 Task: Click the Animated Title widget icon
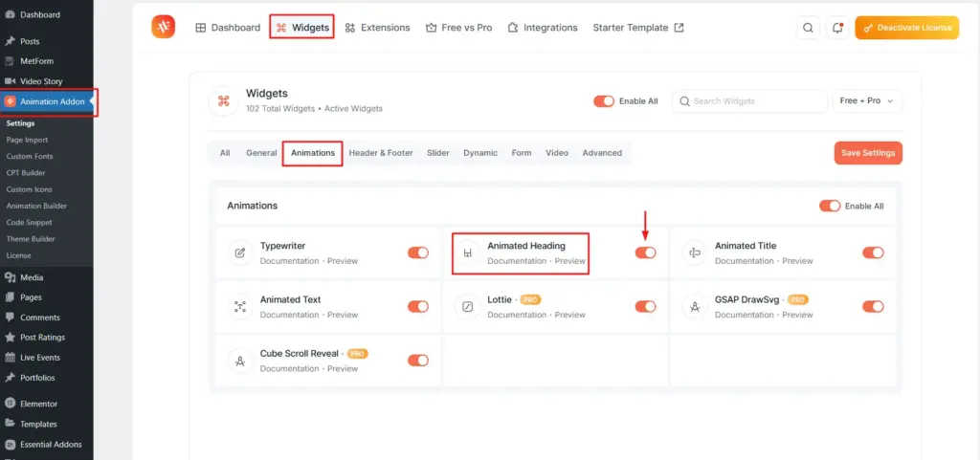695,253
